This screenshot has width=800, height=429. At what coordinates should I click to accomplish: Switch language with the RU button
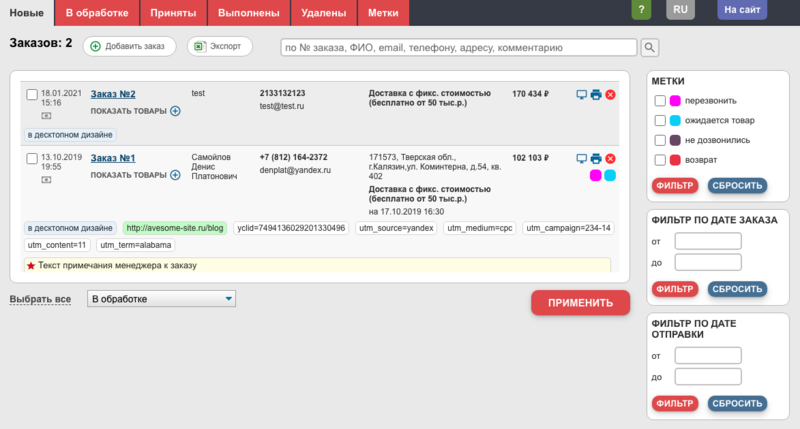[680, 10]
